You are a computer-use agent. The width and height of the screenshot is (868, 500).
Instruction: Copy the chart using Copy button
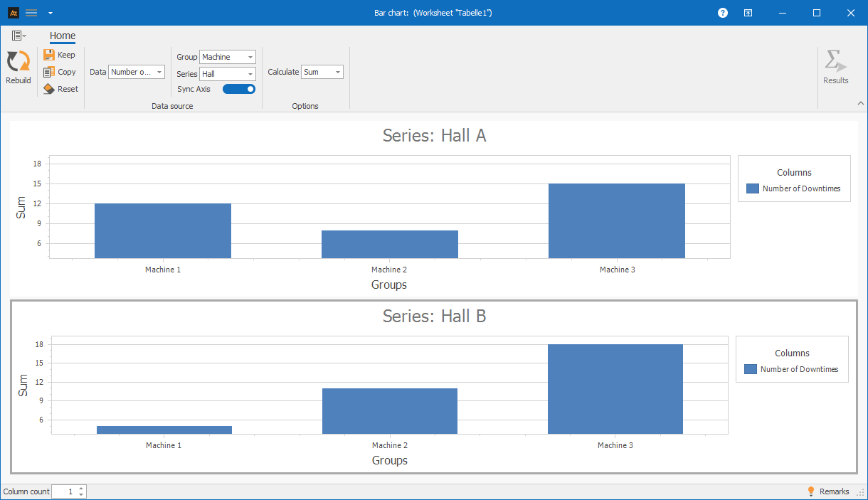pos(59,72)
